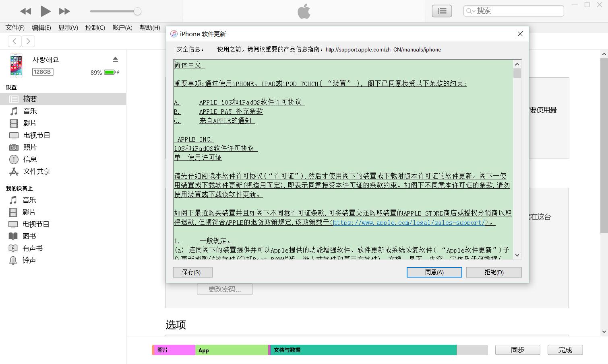
Task: Click 保存(S) to save the agreement
Action: (192, 272)
